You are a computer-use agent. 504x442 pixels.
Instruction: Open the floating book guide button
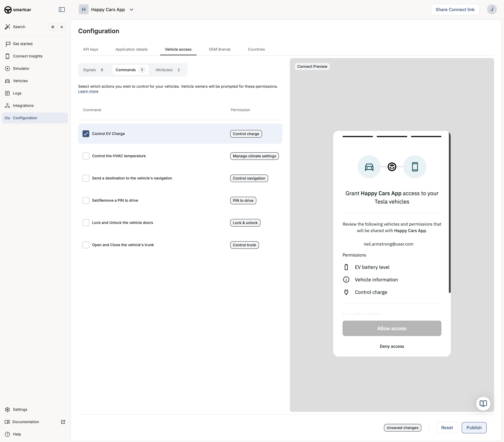point(483,404)
